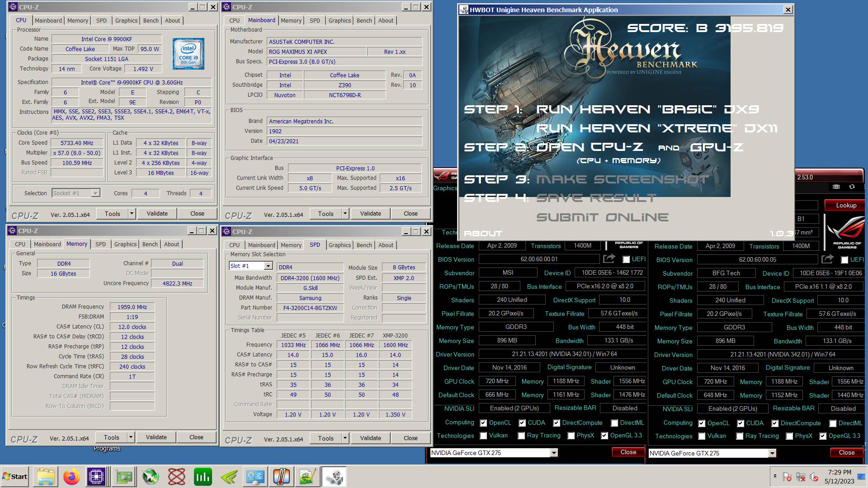The height and width of the screenshot is (488, 868).
Task: Click Validate in the Mainboard CPU-Z window
Action: coord(371,214)
